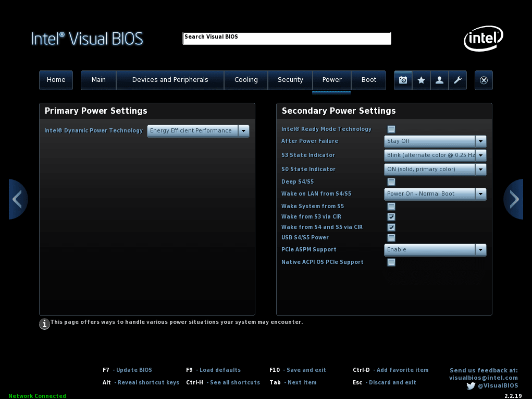Uncheck Wake from S3 via CIR
Screen dimensions: 532x399
(391, 217)
